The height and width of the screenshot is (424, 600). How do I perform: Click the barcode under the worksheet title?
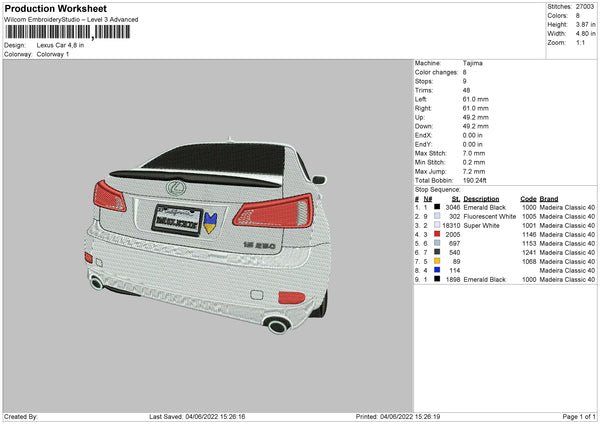tap(66, 32)
